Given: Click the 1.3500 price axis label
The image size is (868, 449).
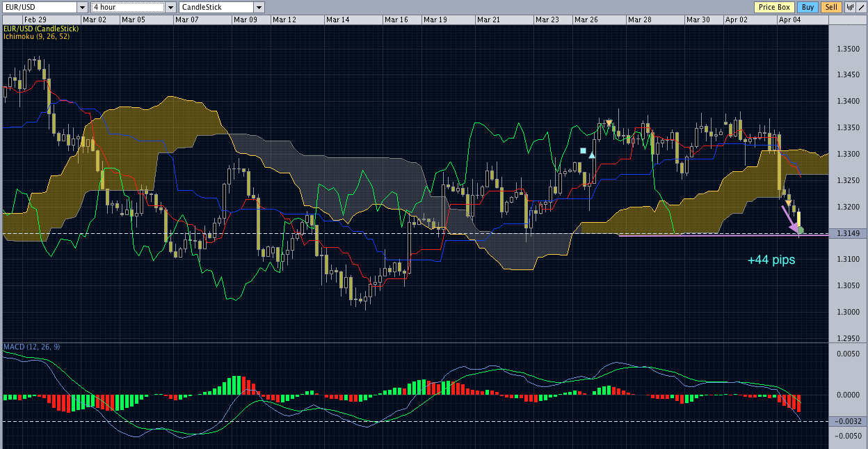Looking at the screenshot, I should [848, 49].
